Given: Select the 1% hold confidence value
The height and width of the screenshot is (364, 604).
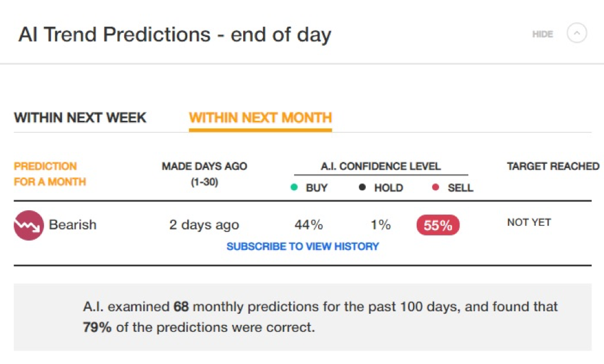Looking at the screenshot, I should (x=381, y=224).
